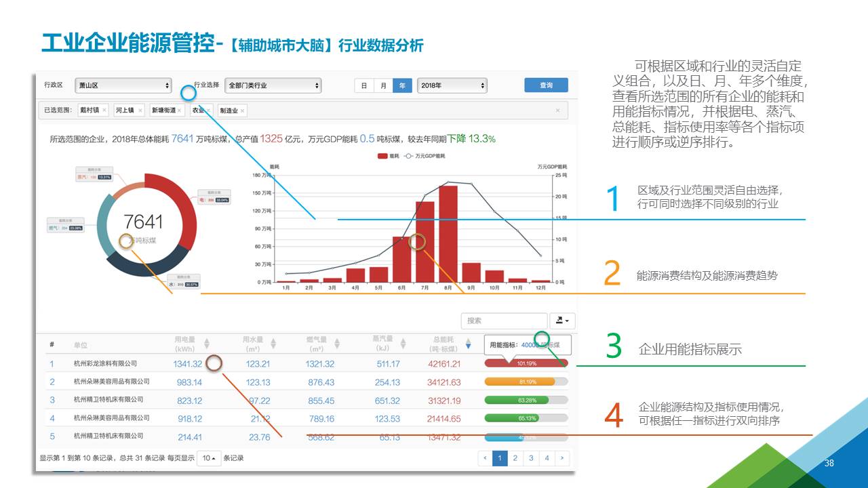This screenshot has width=868, height=488.
Task: Delete the 制造业 filter tag
Action: 242,110
